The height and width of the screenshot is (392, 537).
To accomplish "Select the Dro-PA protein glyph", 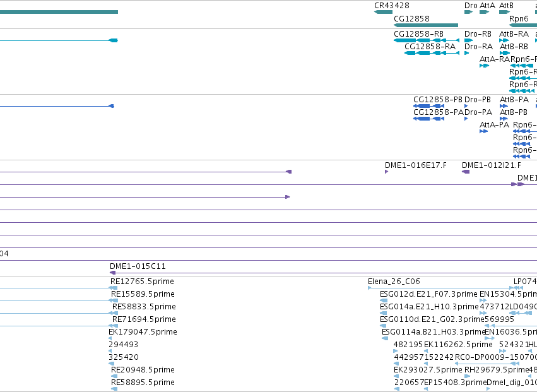I will pos(466,119).
